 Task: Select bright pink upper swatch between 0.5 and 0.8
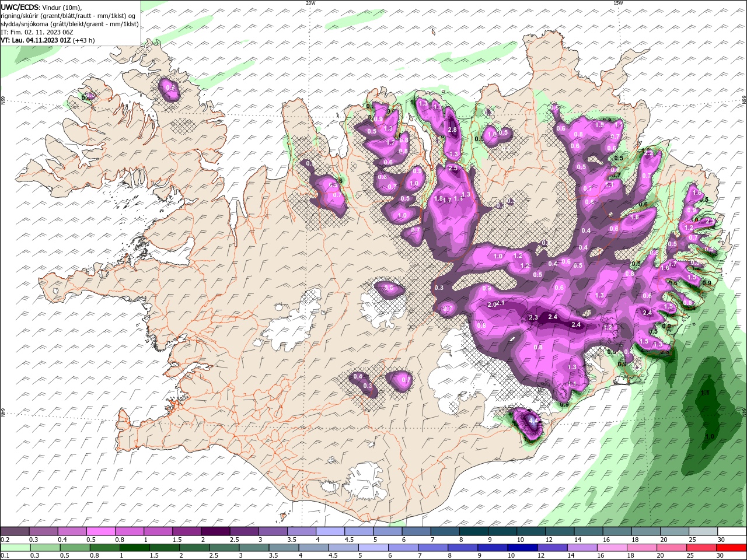tap(100, 531)
